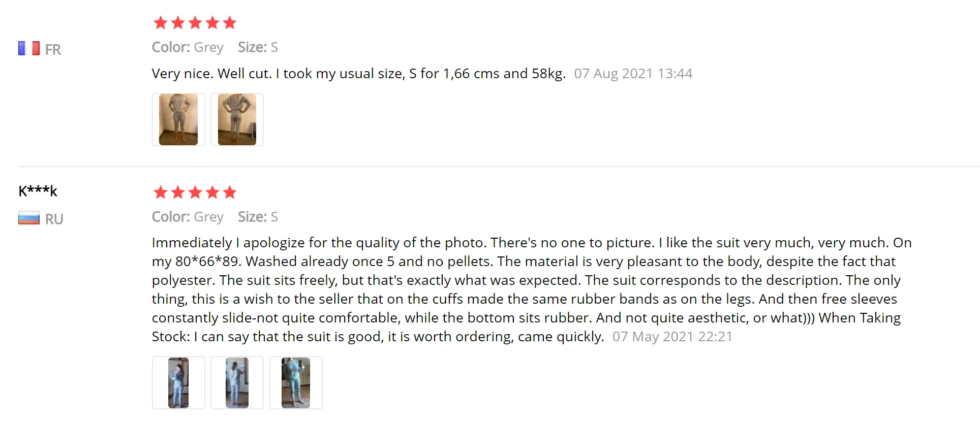980x421 pixels.
Task: Click the FR country code label
Action: click(x=53, y=49)
